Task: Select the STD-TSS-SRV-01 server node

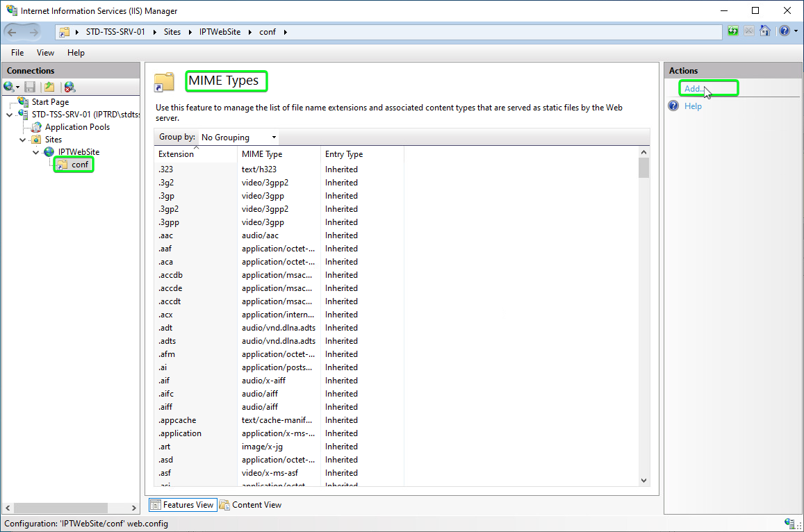Action: pos(85,115)
